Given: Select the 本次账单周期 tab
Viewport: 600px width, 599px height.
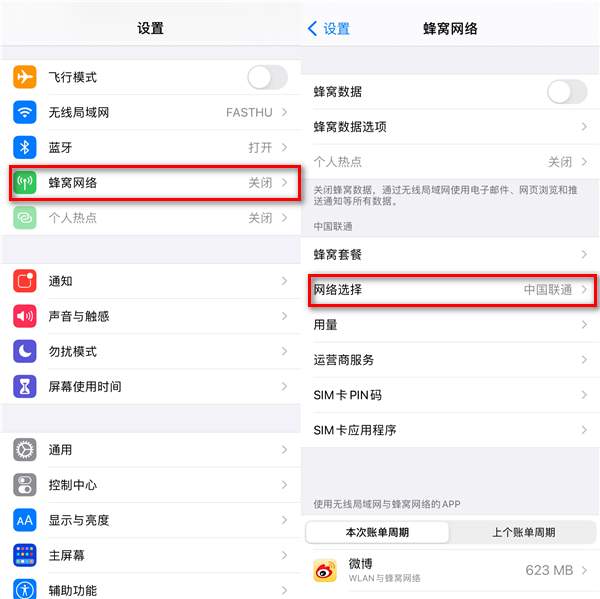Looking at the screenshot, I should tap(377, 532).
